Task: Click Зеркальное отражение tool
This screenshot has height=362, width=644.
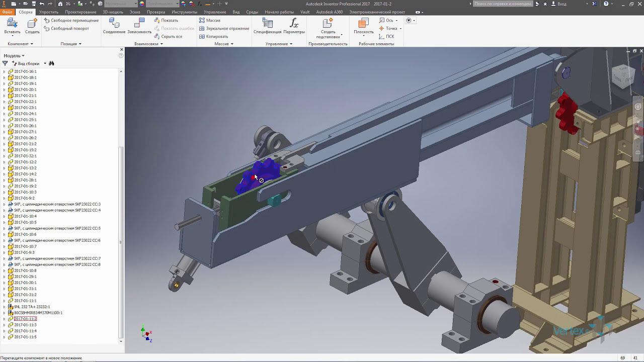Action: [x=224, y=29]
